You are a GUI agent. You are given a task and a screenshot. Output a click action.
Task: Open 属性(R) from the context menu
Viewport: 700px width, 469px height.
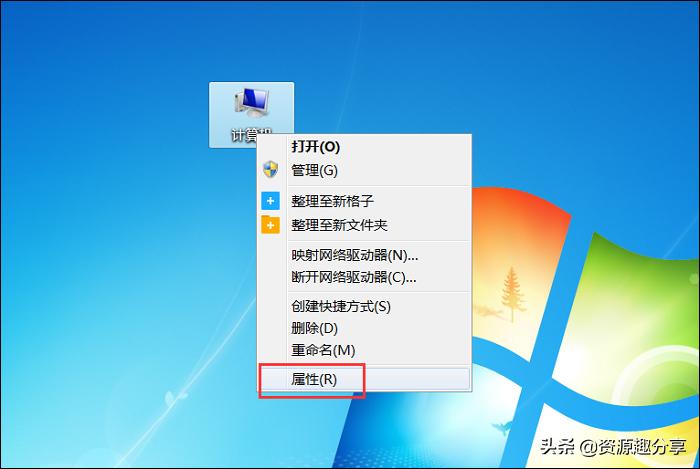(x=364, y=379)
